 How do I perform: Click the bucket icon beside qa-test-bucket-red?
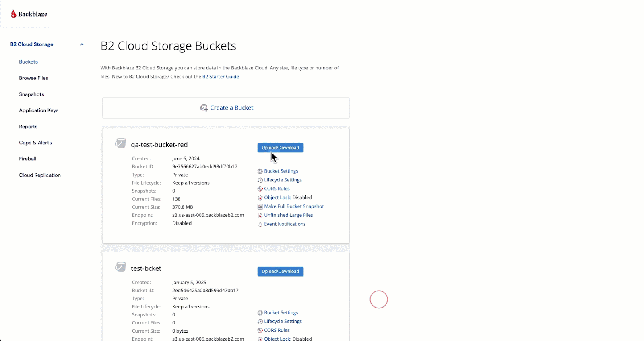pyautogui.click(x=120, y=143)
